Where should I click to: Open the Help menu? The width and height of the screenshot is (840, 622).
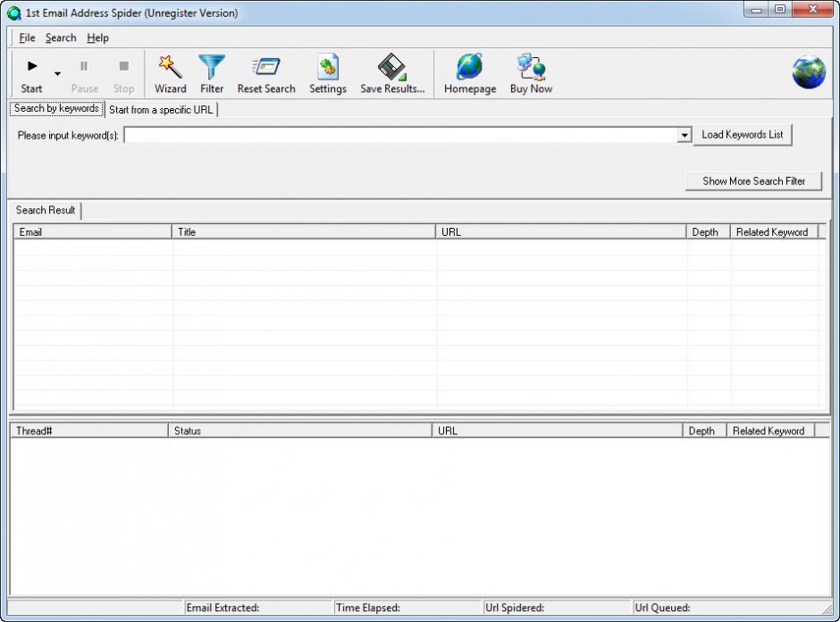(x=97, y=38)
